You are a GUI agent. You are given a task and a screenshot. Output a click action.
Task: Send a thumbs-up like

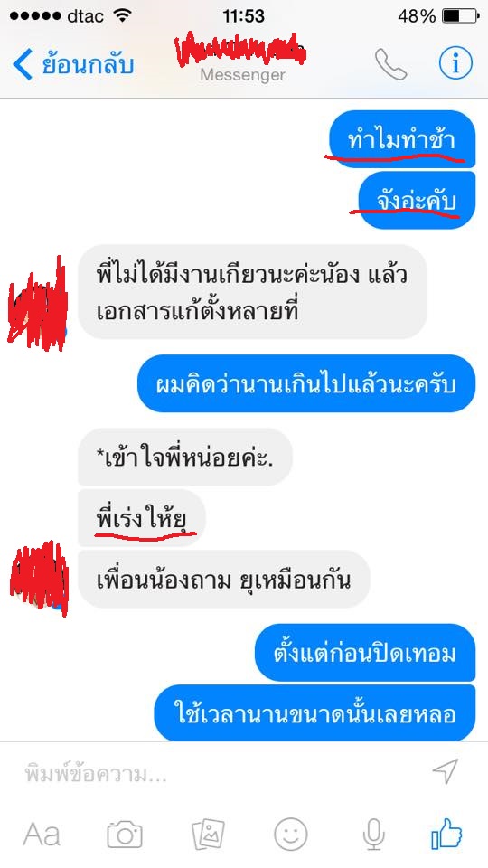pyautogui.click(x=446, y=834)
